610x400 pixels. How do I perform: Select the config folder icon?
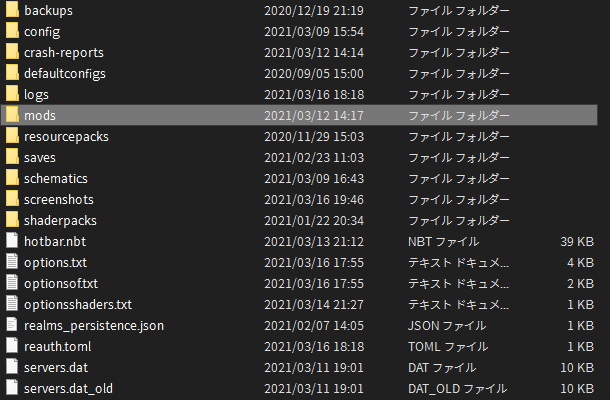pyautogui.click(x=12, y=31)
